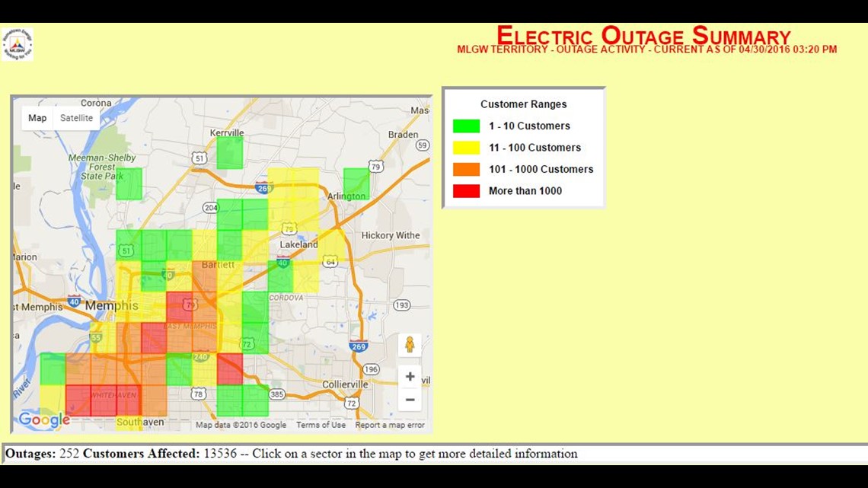868x488 pixels.
Task: Select the orange outage sector at Bartlett
Action: click(204, 277)
